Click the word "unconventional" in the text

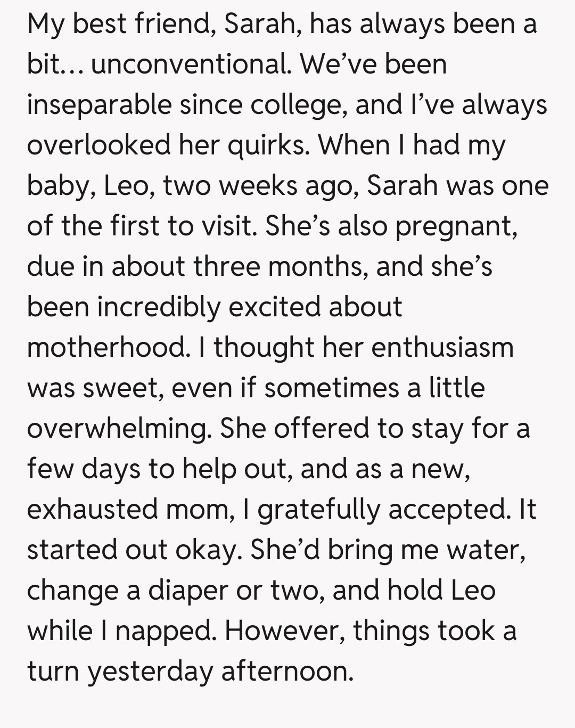pos(190,64)
